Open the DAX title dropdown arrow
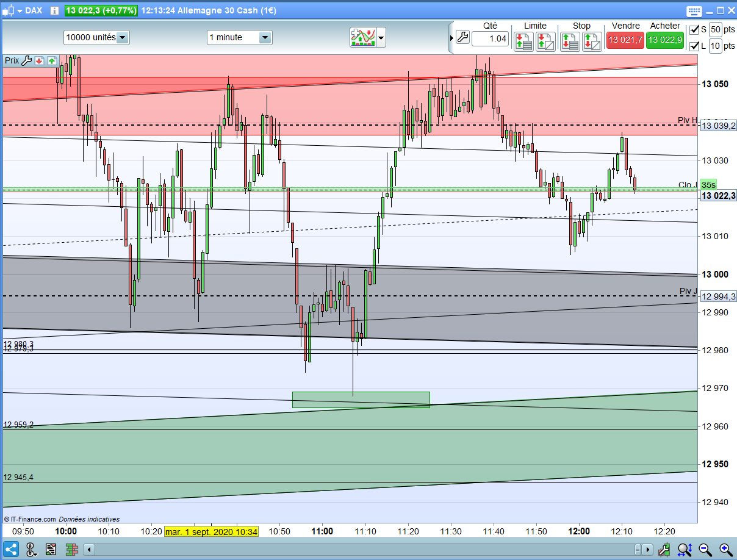 pos(21,11)
